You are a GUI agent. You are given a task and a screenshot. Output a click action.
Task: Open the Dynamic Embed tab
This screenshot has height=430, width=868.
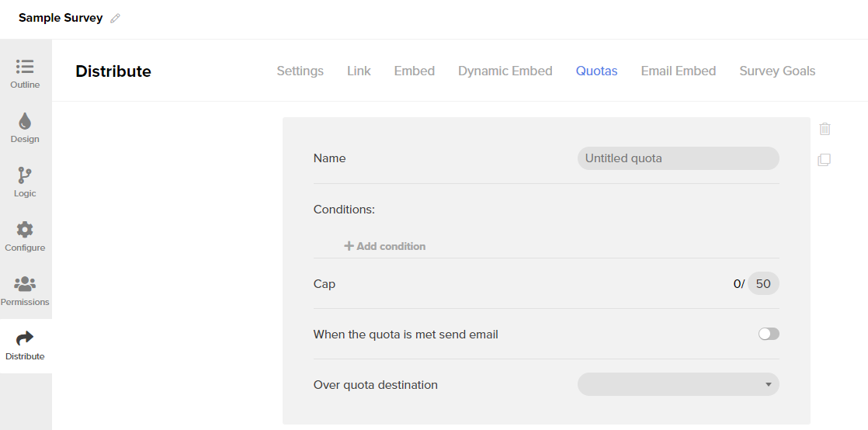pos(505,71)
